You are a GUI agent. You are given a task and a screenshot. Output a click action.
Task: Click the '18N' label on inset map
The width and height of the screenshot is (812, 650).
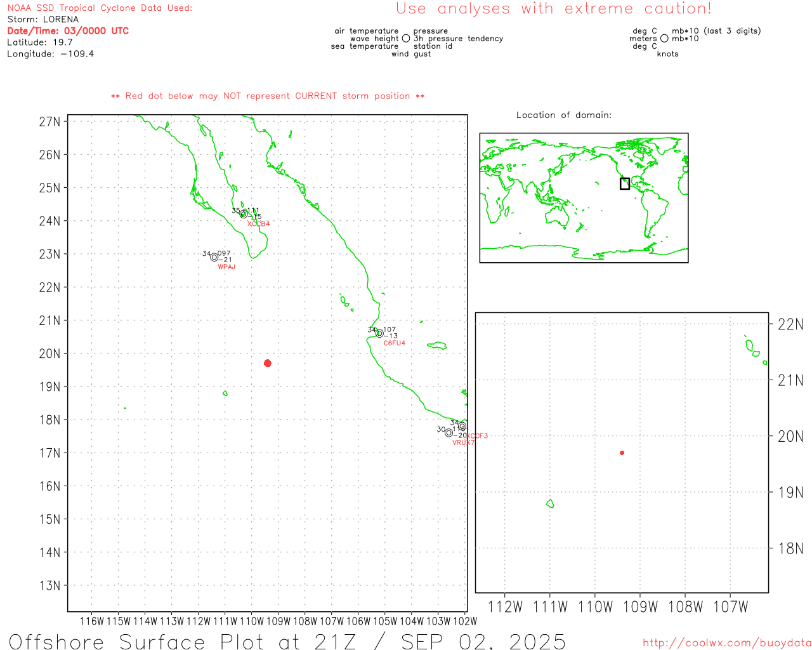[x=790, y=548]
